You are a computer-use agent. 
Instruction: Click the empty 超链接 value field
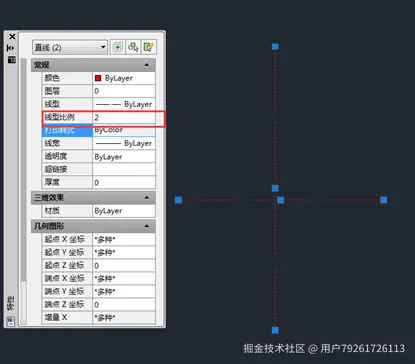124,169
